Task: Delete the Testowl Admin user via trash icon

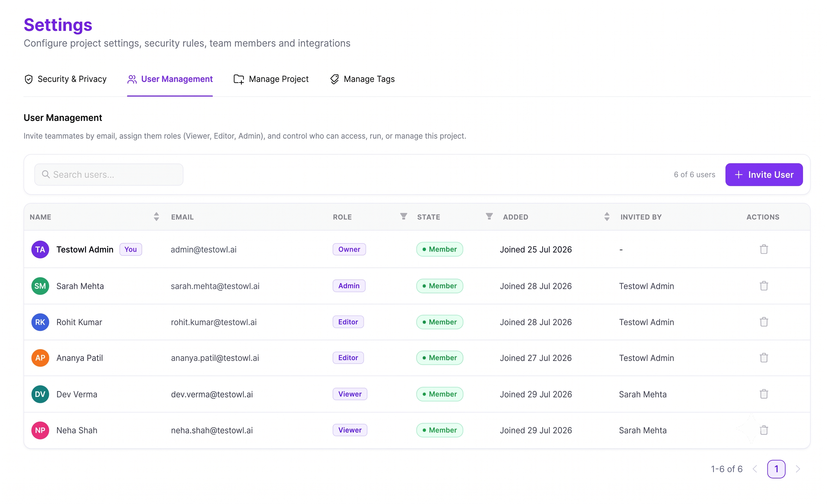Action: click(x=764, y=249)
